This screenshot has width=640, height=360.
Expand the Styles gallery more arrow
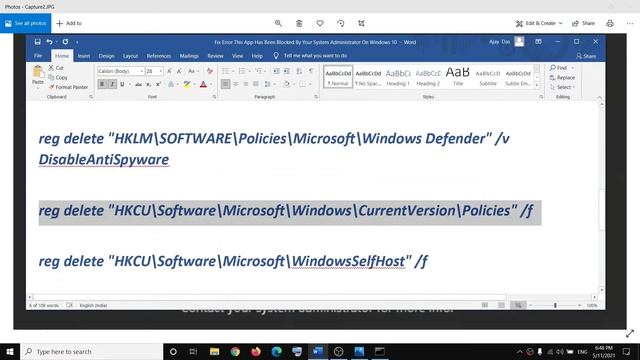[537, 86]
